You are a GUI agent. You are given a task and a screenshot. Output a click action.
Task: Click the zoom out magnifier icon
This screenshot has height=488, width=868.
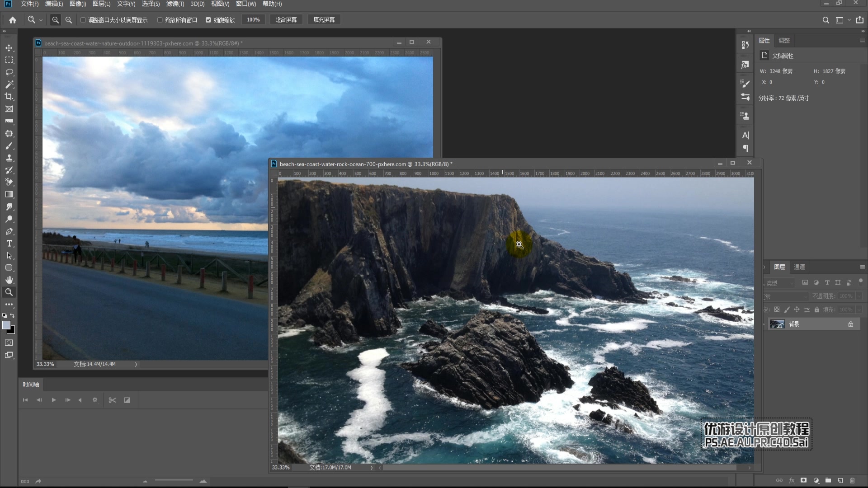(x=69, y=20)
